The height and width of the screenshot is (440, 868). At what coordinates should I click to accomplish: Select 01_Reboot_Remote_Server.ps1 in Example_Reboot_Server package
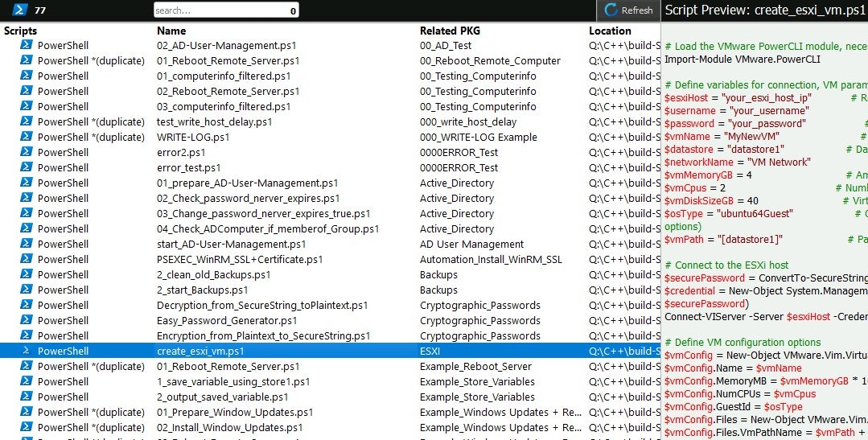[x=228, y=366]
